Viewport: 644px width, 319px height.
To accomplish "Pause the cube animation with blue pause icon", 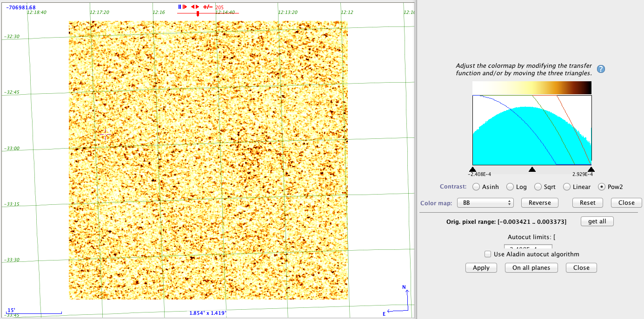I will click(179, 7).
